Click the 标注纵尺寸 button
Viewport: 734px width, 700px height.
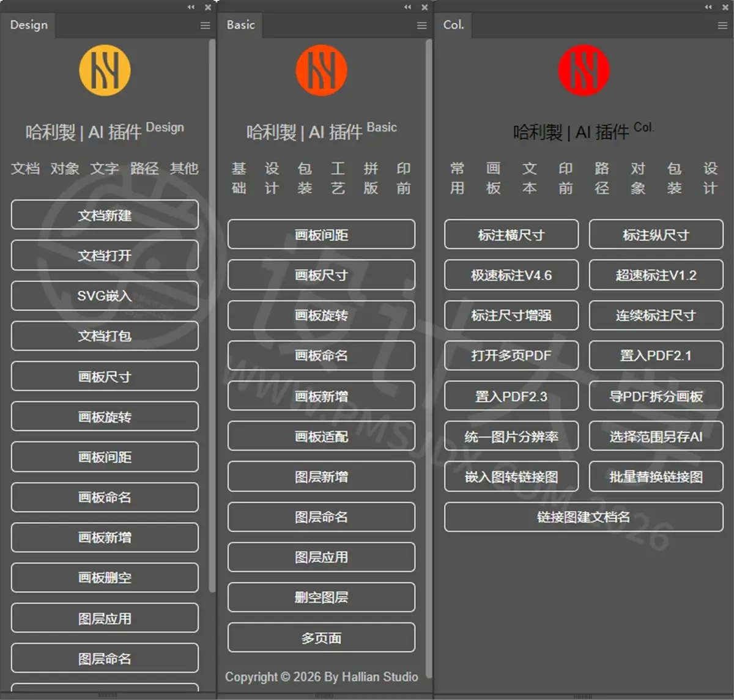[x=656, y=235]
